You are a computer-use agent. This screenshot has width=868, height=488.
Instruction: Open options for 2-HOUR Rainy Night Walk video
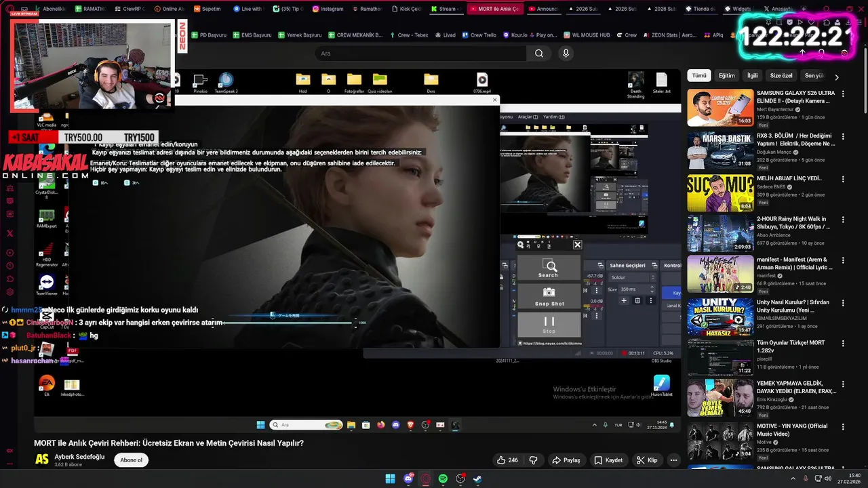[843, 220]
